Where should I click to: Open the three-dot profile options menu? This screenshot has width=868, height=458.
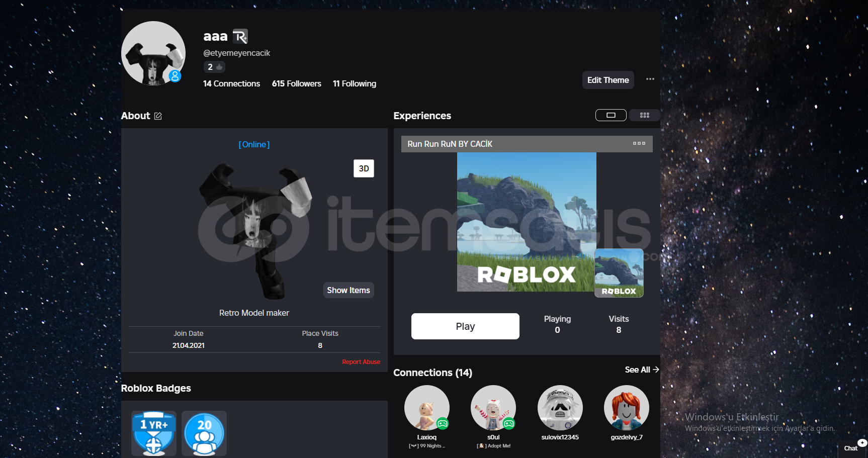tap(650, 79)
